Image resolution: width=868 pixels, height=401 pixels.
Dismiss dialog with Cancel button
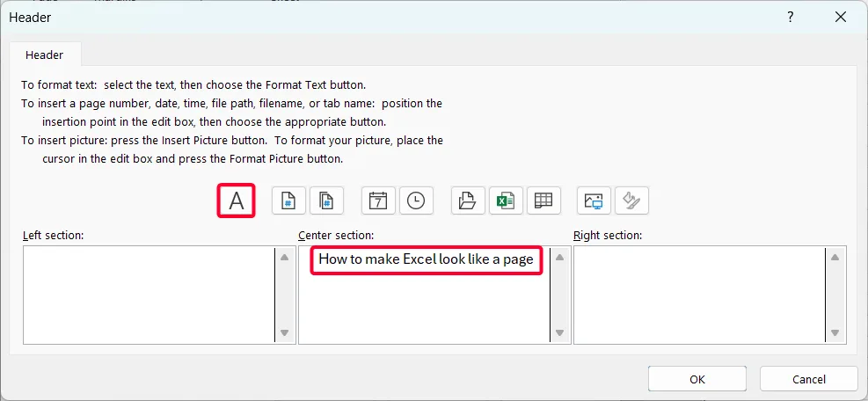click(x=809, y=379)
